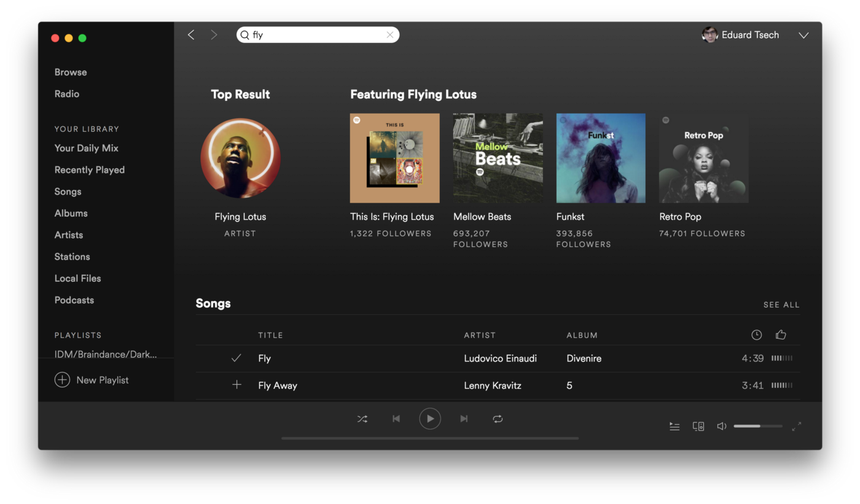The height and width of the screenshot is (504, 860).
Task: Open the account dropdown chevron
Action: (803, 35)
